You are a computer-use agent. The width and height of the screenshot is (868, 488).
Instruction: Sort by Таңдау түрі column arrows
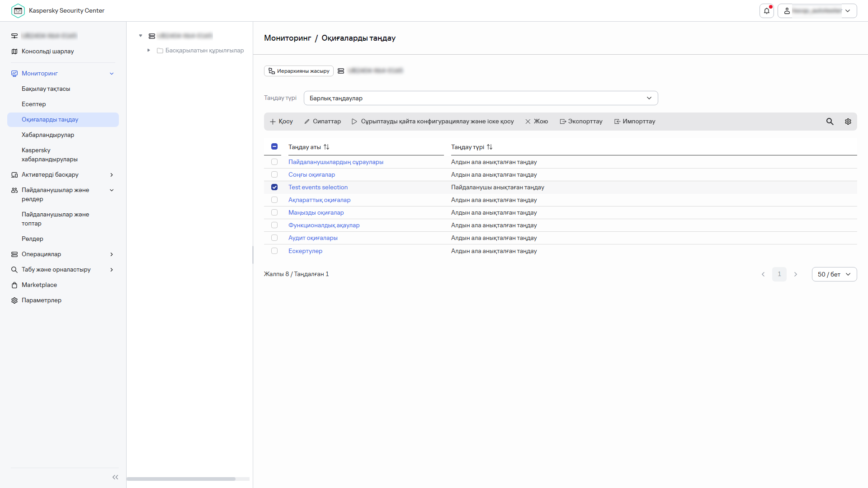tap(490, 147)
